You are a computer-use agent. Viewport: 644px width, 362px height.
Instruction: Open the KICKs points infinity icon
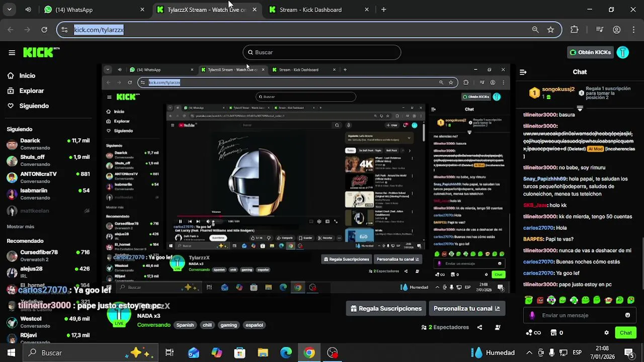point(533,333)
